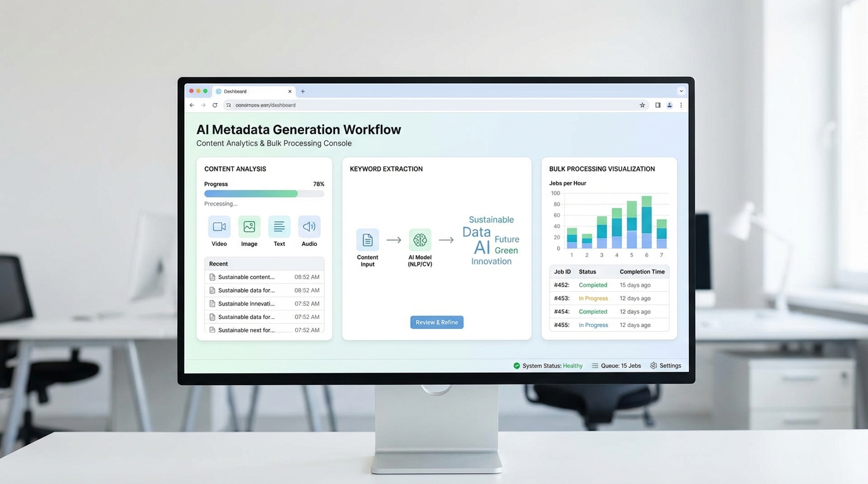Expand the chevron at the browser's top-right corner
Screen dimensions: 868x484
coord(681,90)
